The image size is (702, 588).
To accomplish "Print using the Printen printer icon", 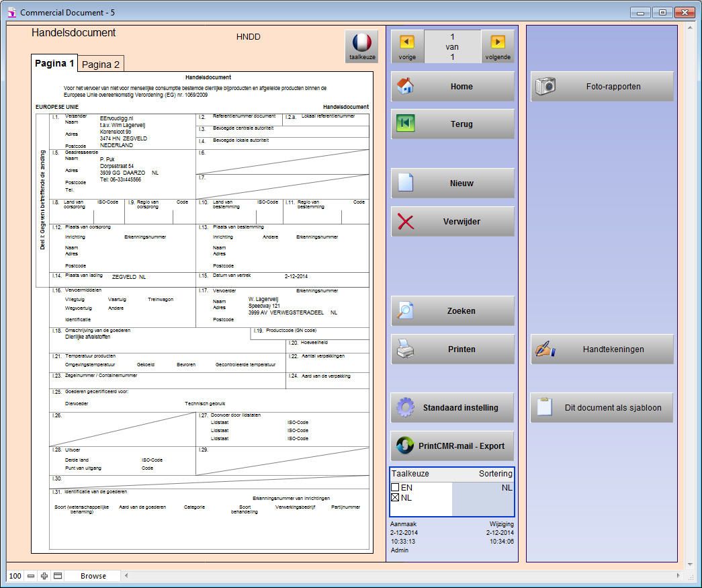I will (x=406, y=348).
